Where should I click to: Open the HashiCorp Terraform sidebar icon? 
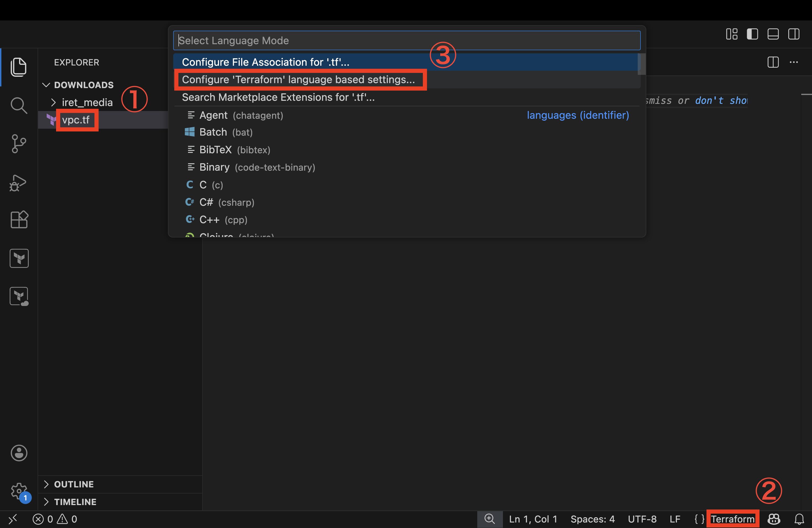coord(19,258)
